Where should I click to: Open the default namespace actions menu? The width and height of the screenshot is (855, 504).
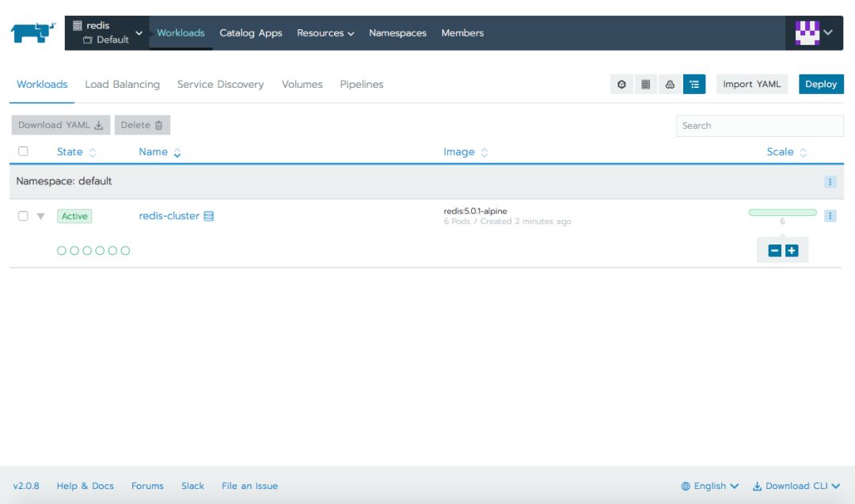click(830, 181)
